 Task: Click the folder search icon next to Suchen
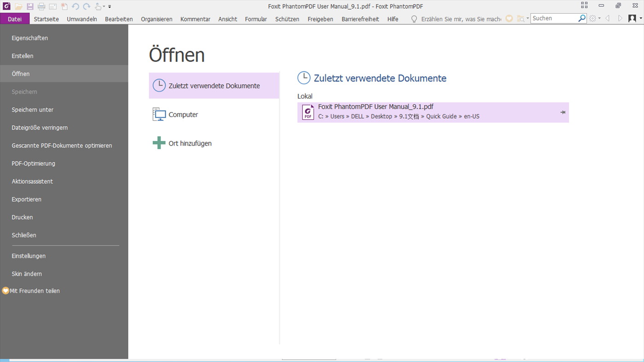pyautogui.click(x=521, y=18)
